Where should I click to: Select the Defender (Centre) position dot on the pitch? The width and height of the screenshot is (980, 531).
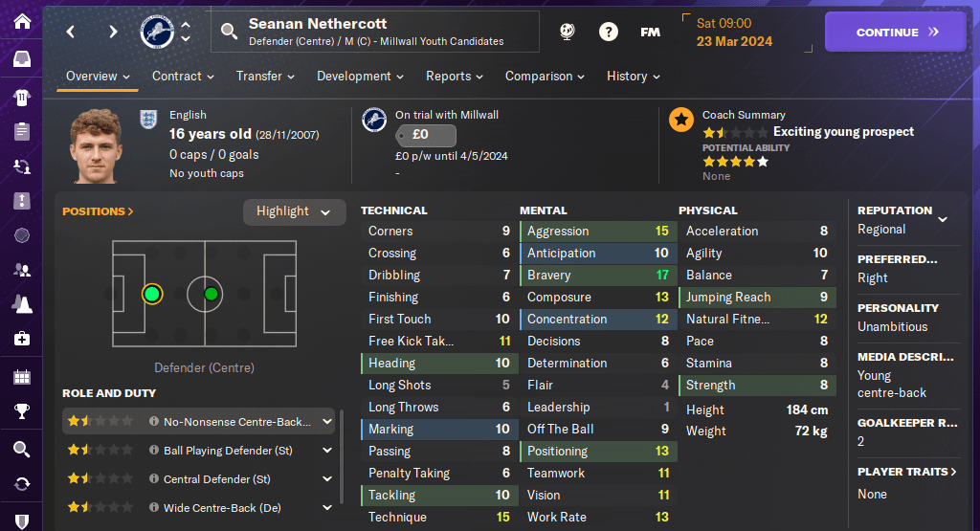point(151,294)
